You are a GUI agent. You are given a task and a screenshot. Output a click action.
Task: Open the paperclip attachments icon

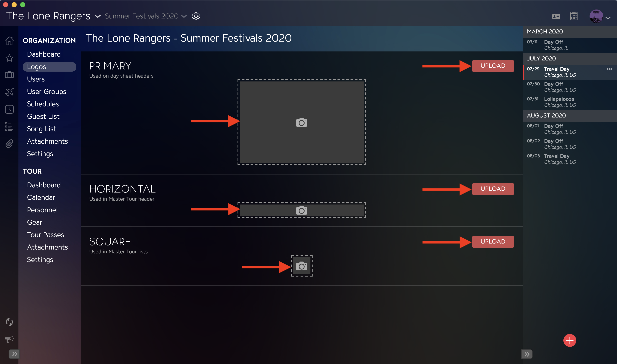(9, 144)
